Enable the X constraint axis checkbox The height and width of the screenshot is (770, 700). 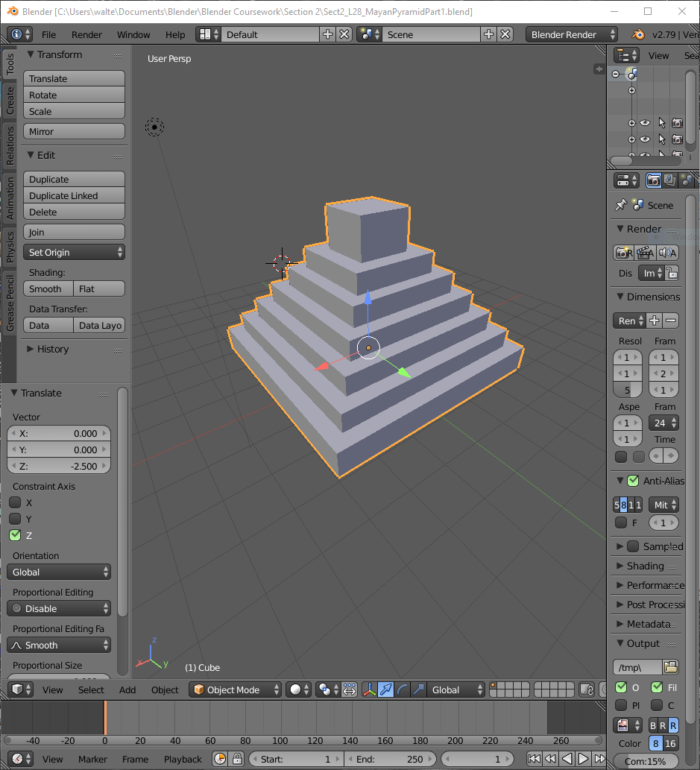pos(15,502)
